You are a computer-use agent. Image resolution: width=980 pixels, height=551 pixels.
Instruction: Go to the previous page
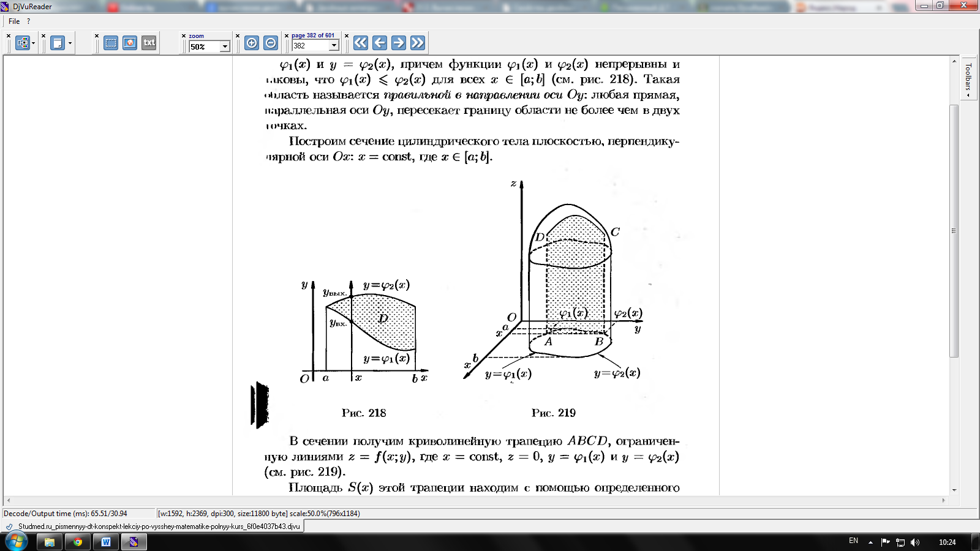pos(380,43)
